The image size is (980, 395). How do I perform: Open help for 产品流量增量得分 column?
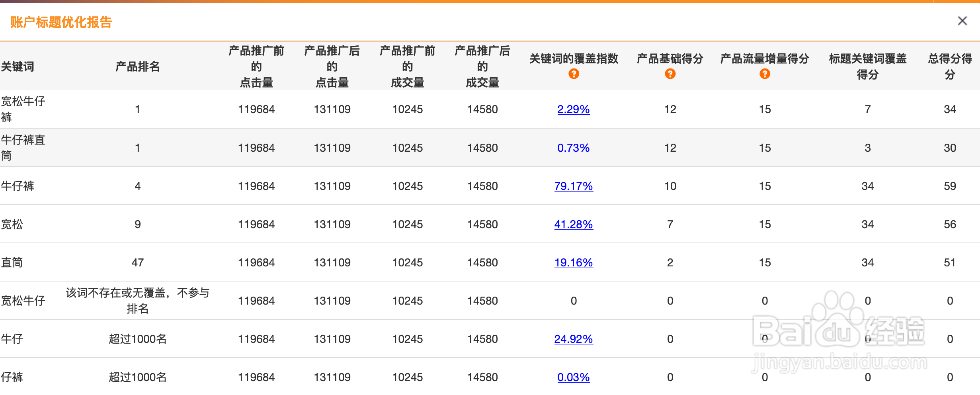click(765, 74)
